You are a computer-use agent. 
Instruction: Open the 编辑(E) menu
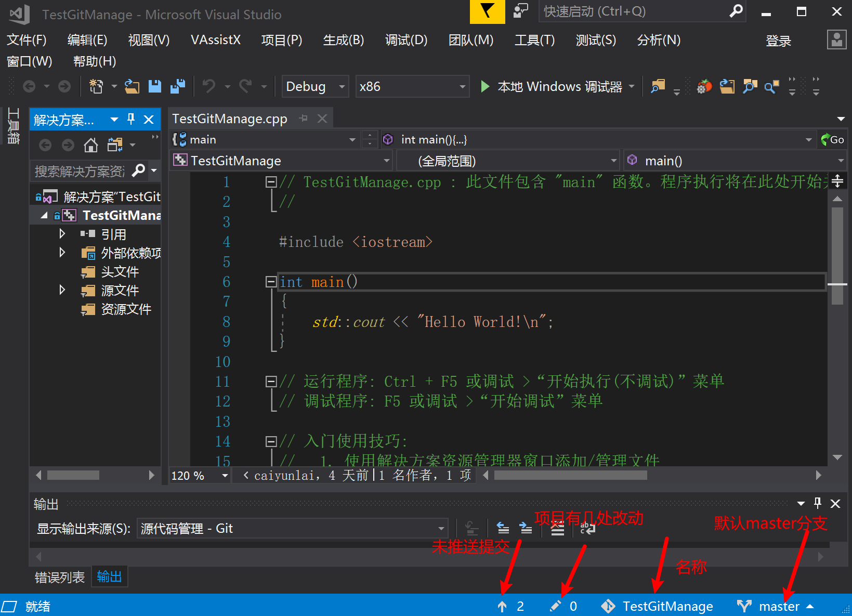(x=87, y=40)
